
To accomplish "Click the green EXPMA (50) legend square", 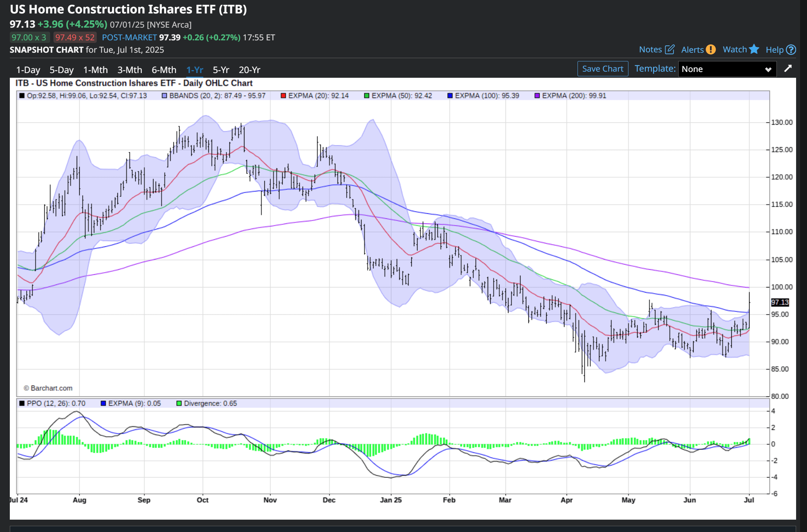I will click(367, 96).
